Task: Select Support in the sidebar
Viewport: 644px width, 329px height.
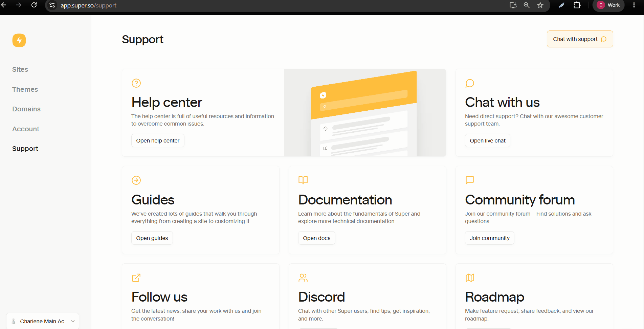Action: (25, 149)
